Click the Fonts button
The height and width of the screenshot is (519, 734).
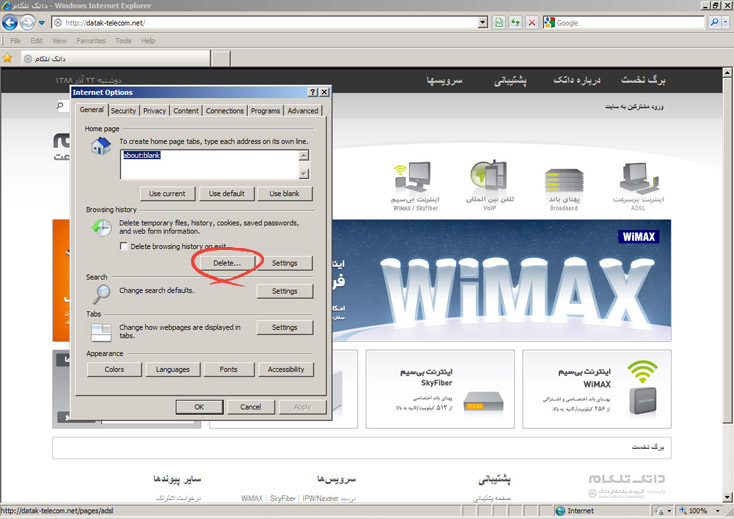coord(228,369)
